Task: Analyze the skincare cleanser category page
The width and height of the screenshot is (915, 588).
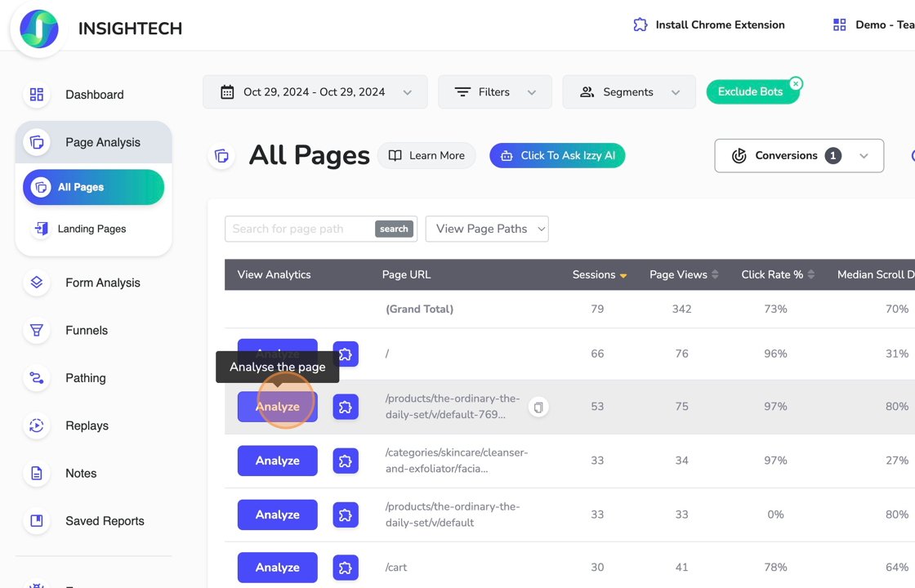Action: pyautogui.click(x=278, y=461)
